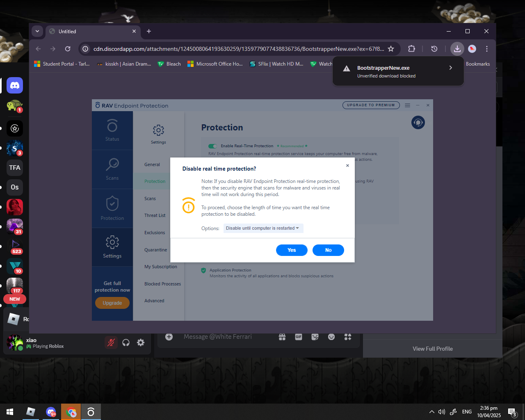525x420 pixels.
Task: Open Microsoft Office Home bookmark
Action: [215, 64]
